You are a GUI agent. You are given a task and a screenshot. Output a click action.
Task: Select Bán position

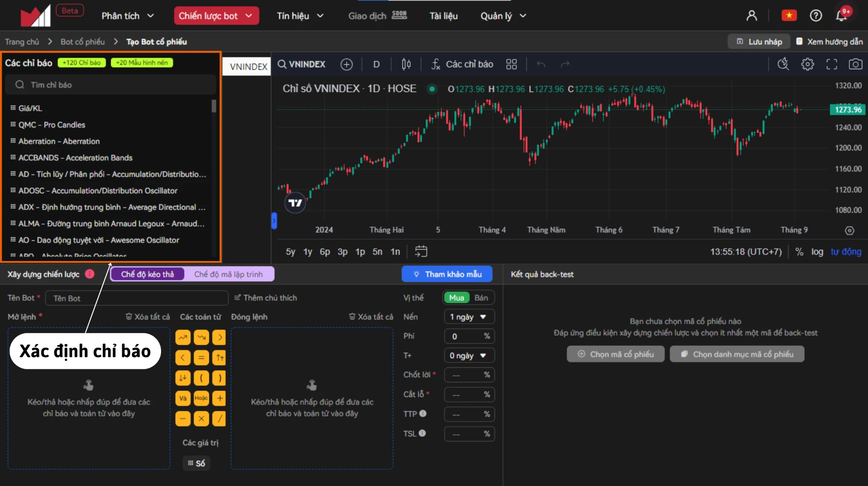coord(481,297)
